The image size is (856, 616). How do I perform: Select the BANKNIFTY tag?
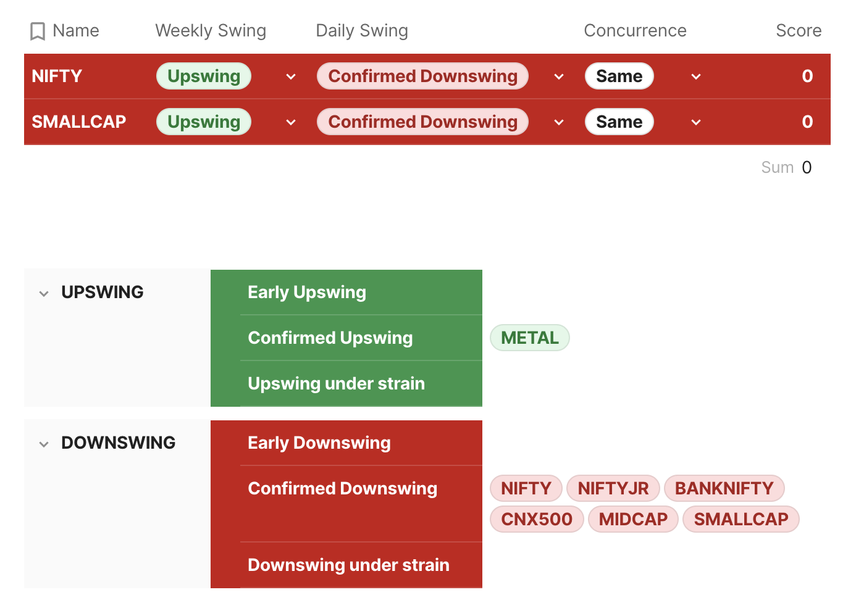[x=724, y=488]
